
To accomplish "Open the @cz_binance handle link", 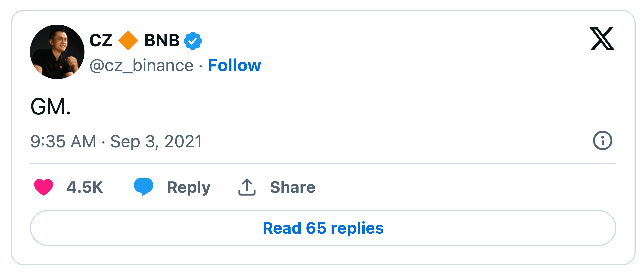I will tap(141, 65).
